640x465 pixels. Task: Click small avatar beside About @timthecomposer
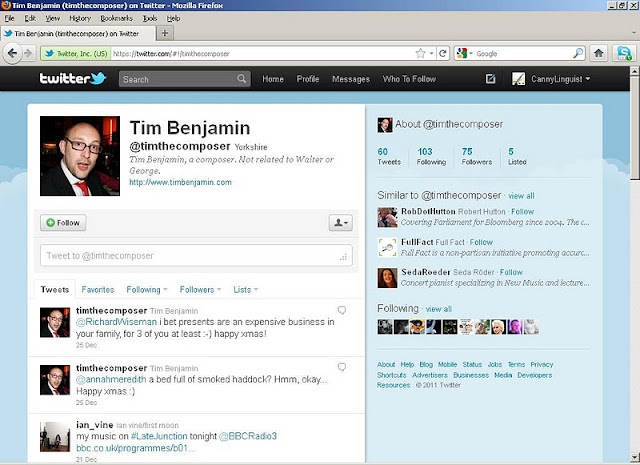(x=384, y=125)
